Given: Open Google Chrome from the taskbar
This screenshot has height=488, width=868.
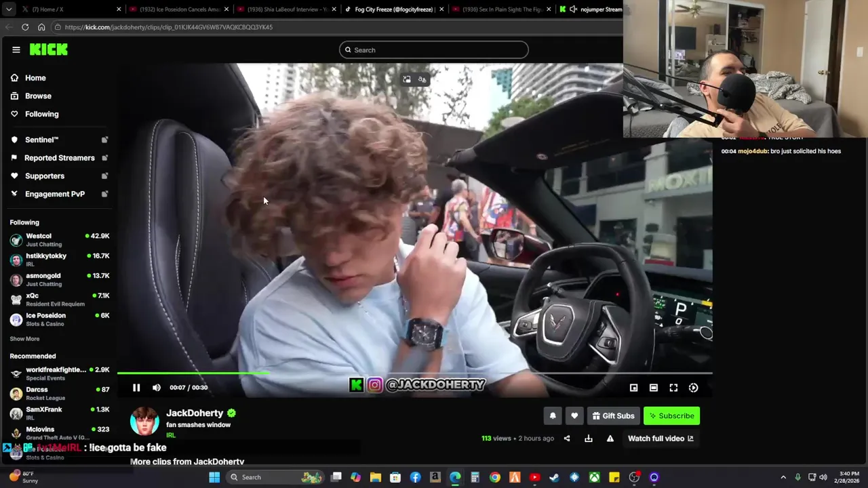Looking at the screenshot, I should [x=495, y=477].
